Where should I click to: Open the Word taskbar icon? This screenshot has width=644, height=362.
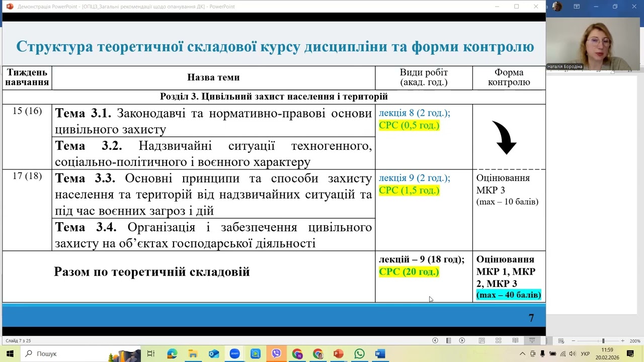(380, 354)
